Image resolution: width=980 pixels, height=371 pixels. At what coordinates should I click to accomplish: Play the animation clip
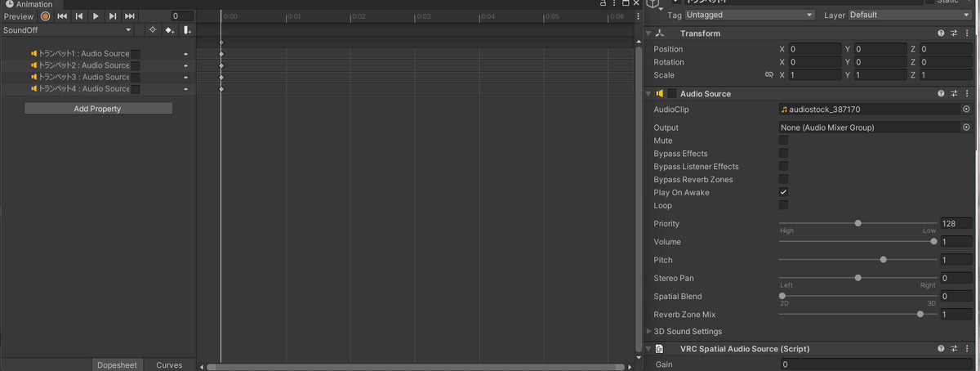[x=96, y=16]
